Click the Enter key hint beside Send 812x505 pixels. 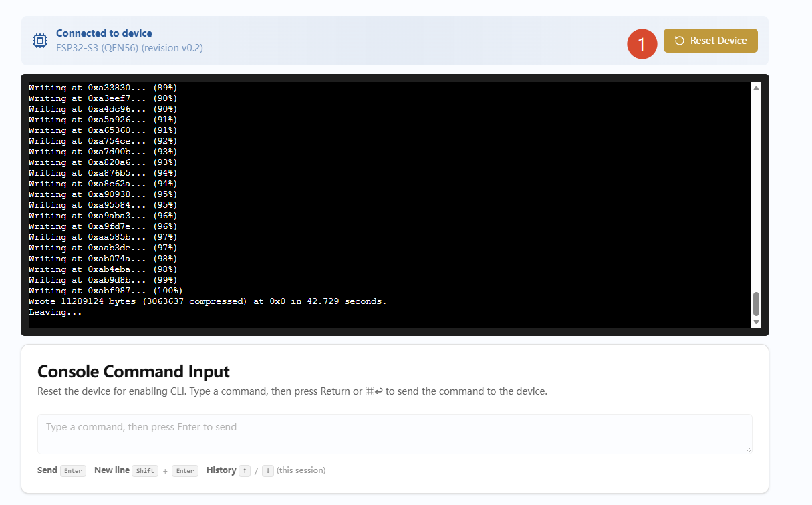coord(73,471)
